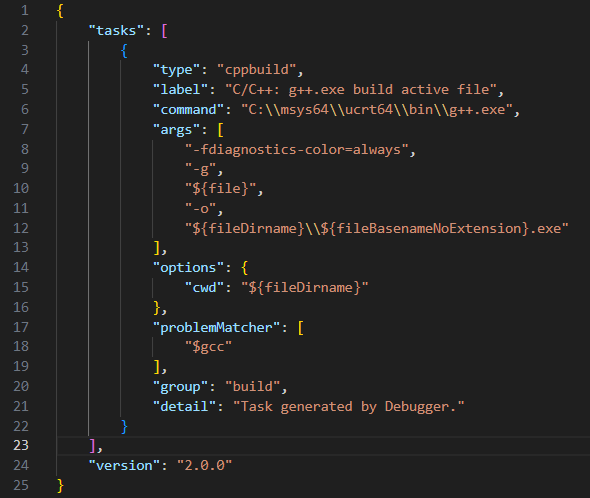The image size is (590, 498).
Task: Click the pink closing bracket on line 23
Action: pyautogui.click(x=93, y=446)
